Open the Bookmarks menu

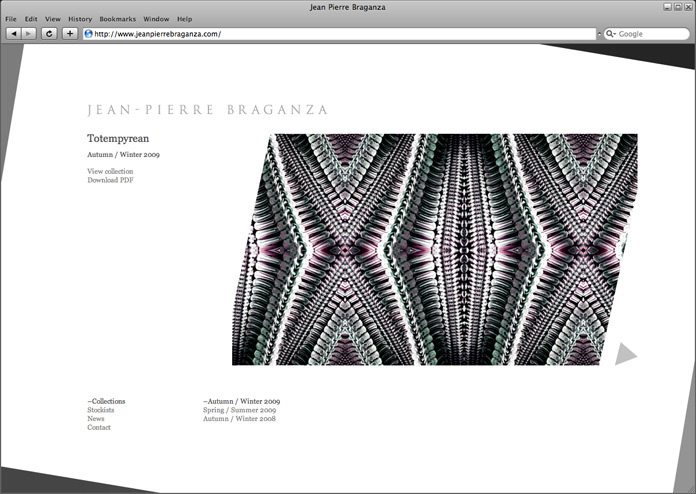pos(118,19)
